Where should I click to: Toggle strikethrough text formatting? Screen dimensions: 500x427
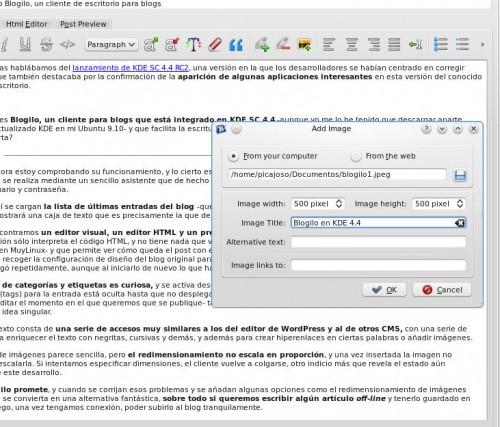[46, 44]
